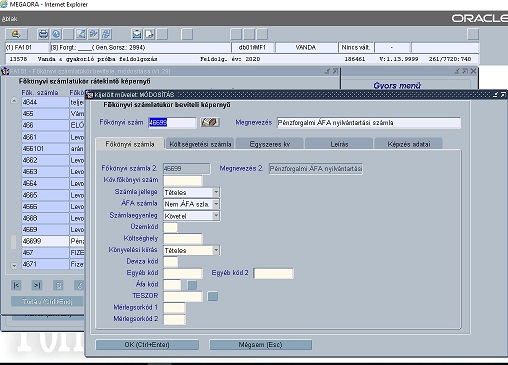Click the Köv.főkönyvi szám field
This screenshot has height=365, width=508.
tap(183, 180)
